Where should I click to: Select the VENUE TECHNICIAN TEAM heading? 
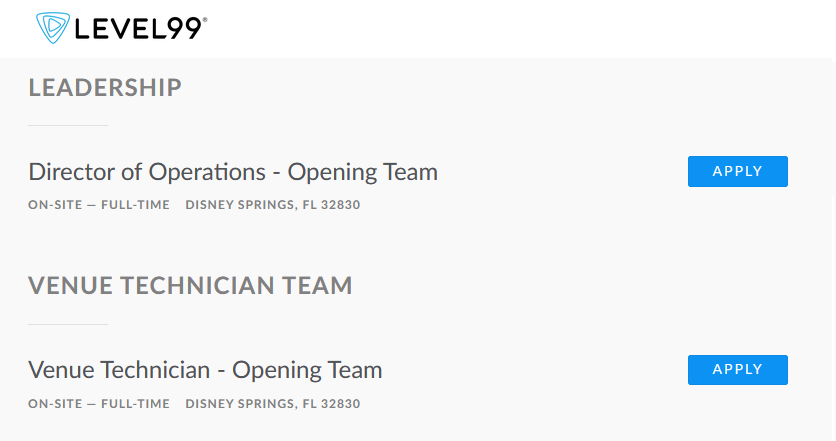point(190,286)
